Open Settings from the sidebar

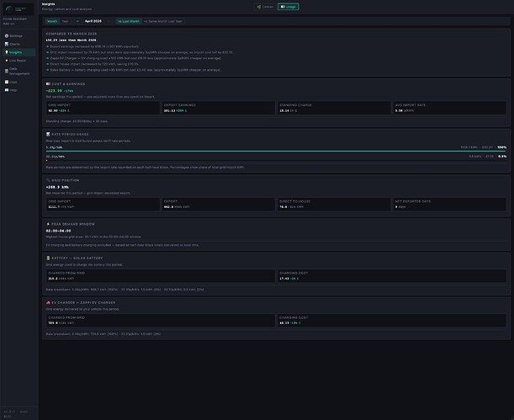click(19, 35)
